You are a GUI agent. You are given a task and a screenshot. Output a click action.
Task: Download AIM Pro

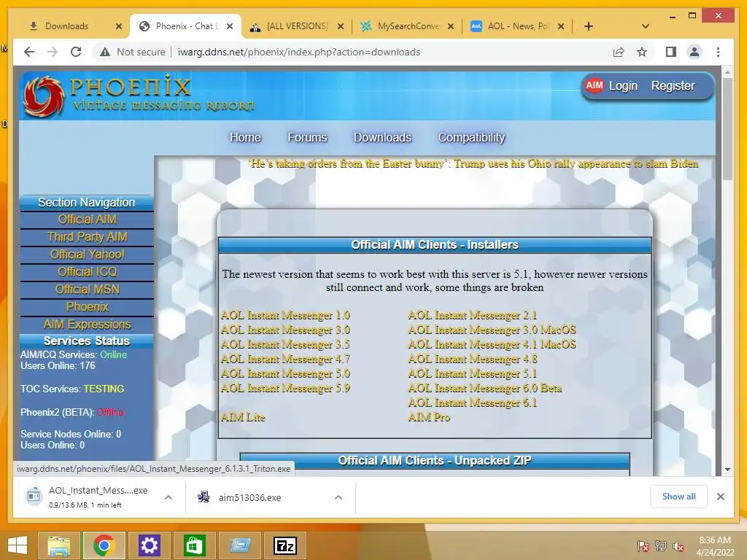point(429,418)
